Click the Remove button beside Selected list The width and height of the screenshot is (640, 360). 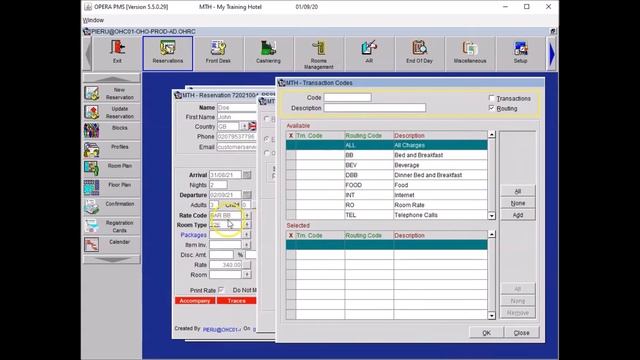518,313
